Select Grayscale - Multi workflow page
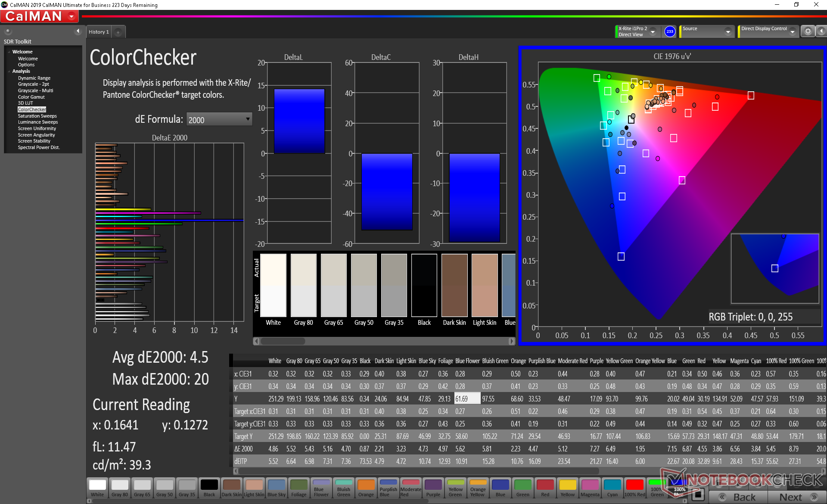This screenshot has height=504, width=827. (x=35, y=90)
